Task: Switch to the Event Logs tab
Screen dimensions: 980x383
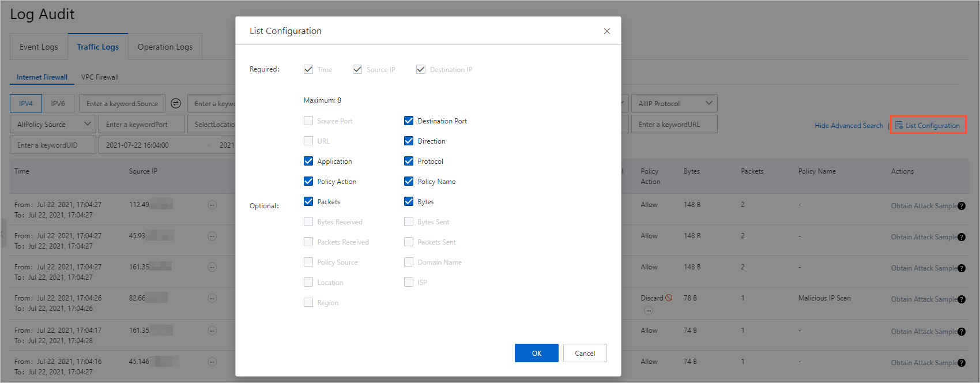Action: [x=39, y=47]
